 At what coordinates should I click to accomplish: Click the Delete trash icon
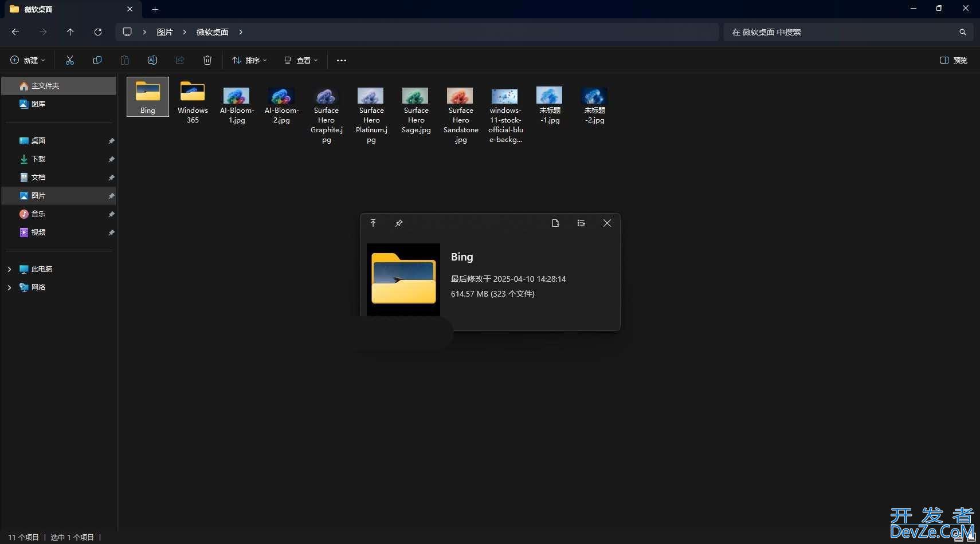point(207,60)
